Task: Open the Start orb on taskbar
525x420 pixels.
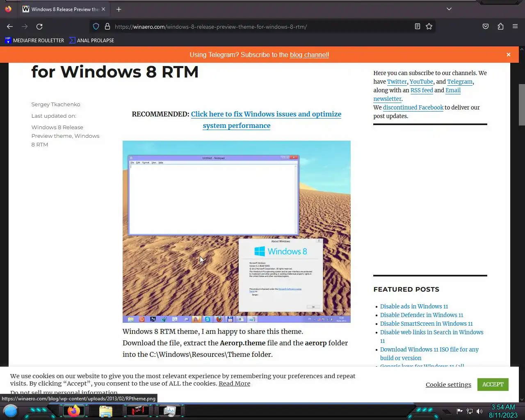Action: pyautogui.click(x=11, y=411)
